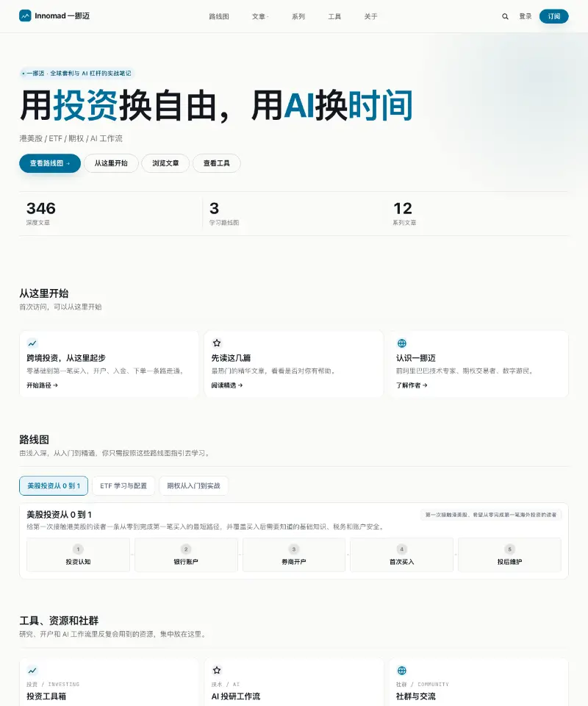Click the 12 系列文章 stat
588x706 pixels.
[x=404, y=213]
